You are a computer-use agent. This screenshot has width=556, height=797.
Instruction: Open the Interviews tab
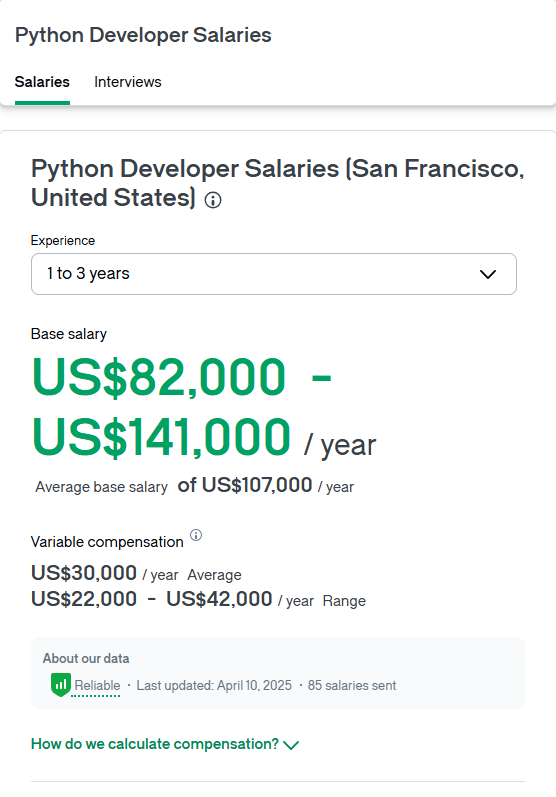click(128, 82)
